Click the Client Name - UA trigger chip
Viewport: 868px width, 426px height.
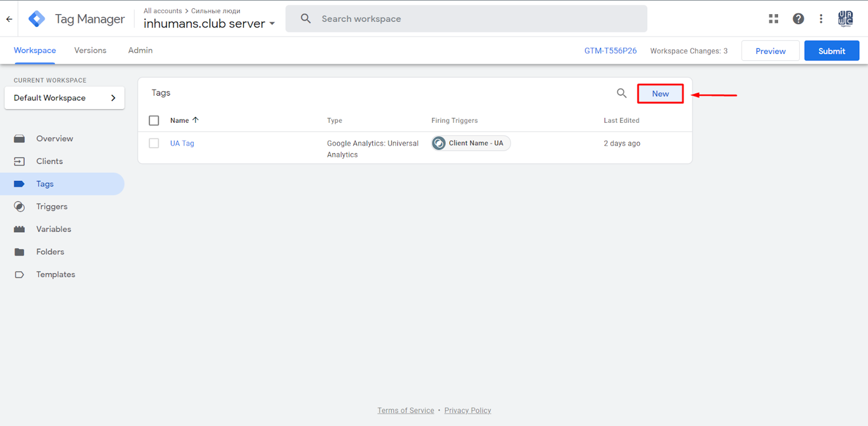(x=471, y=143)
